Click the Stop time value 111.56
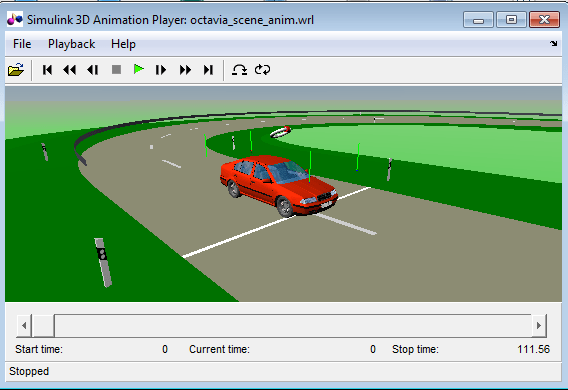568x390 pixels. 533,349
